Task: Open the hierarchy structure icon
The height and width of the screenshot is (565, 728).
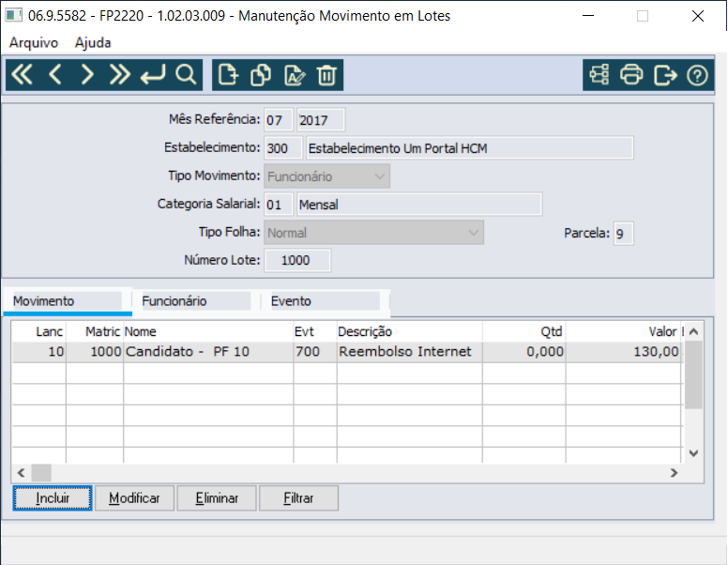Action: pyautogui.click(x=599, y=75)
